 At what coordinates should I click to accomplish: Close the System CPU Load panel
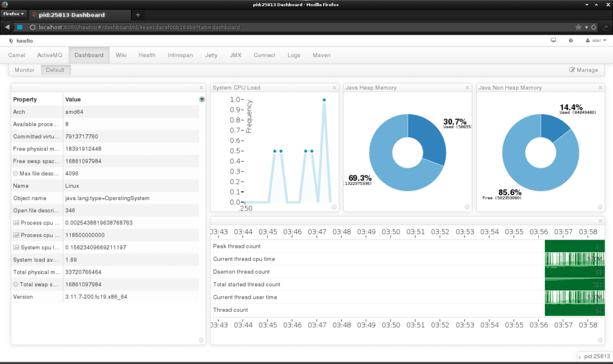(x=334, y=87)
